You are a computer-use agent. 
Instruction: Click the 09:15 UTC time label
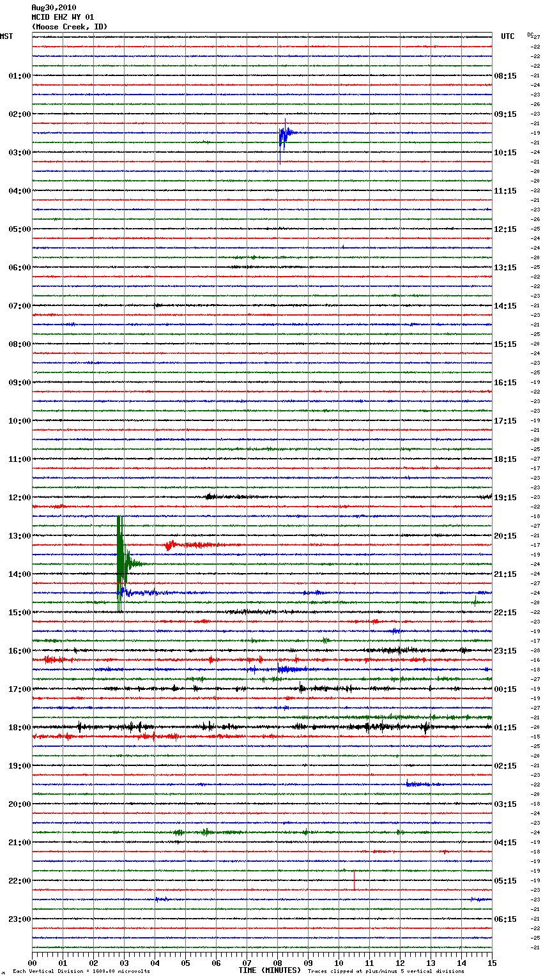[505, 114]
